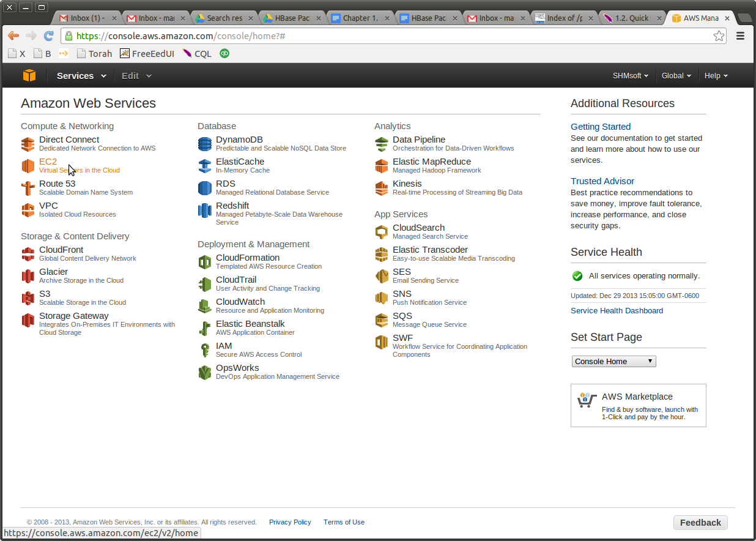Click the CloudTrail service icon
756x541 pixels.
[x=205, y=285]
